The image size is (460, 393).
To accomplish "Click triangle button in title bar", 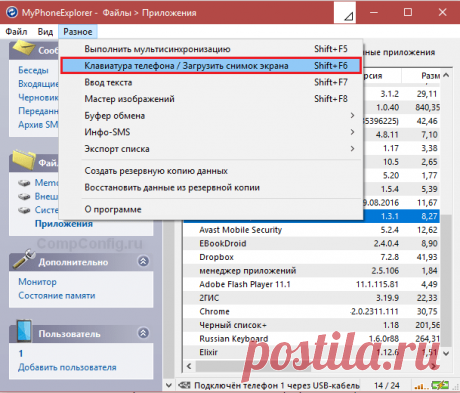I will pyautogui.click(x=345, y=13).
